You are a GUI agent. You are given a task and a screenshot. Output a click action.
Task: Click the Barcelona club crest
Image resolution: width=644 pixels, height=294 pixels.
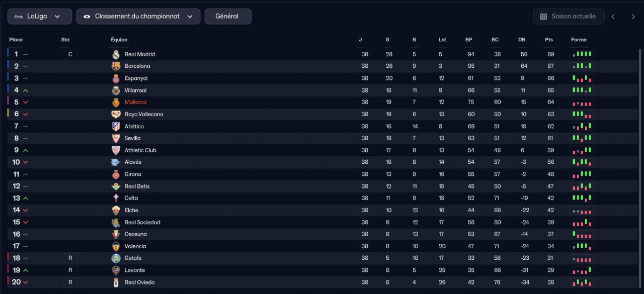tap(116, 66)
